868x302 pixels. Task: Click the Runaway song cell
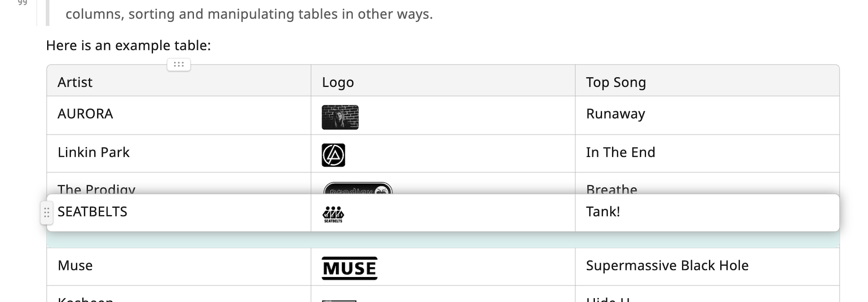click(707, 115)
